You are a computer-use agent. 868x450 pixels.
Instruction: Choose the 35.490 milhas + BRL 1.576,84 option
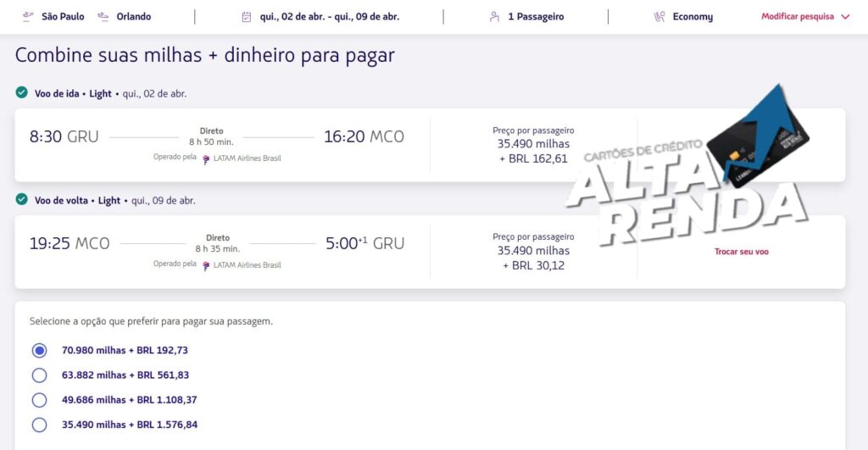point(39,425)
